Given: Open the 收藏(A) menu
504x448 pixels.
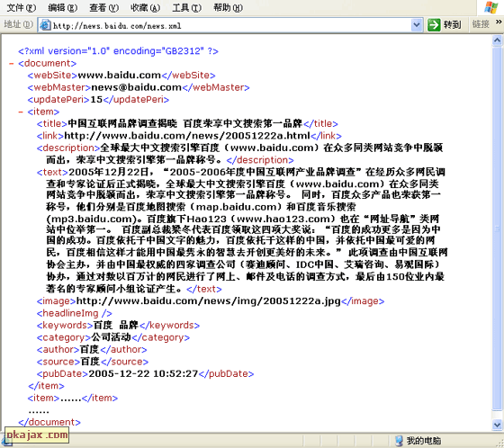Looking at the screenshot, I should (x=145, y=7).
